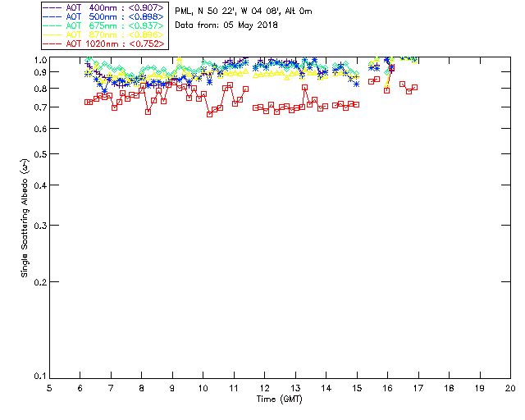Click the 7 tick label on time axis
The width and height of the screenshot is (525, 420).
point(111,388)
